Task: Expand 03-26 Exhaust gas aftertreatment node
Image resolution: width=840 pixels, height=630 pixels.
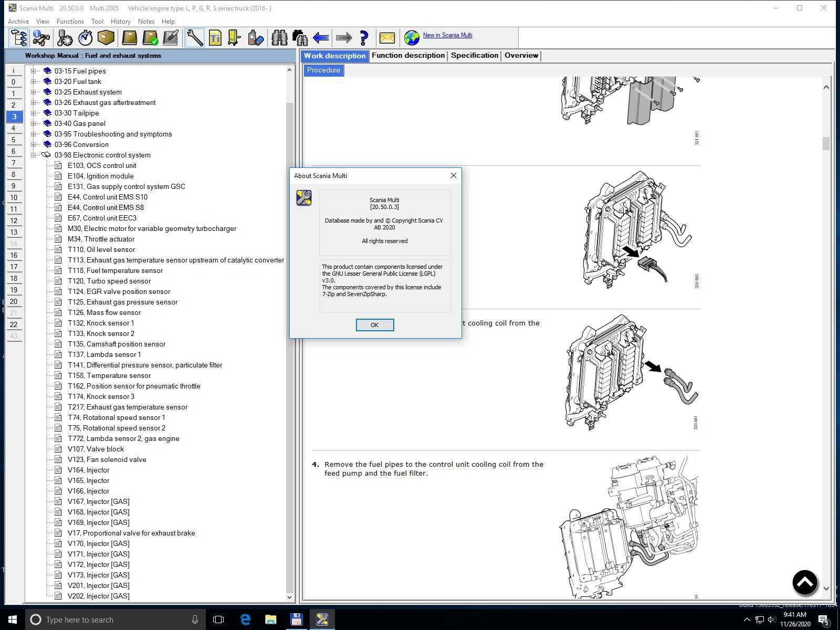Action: 34,102
